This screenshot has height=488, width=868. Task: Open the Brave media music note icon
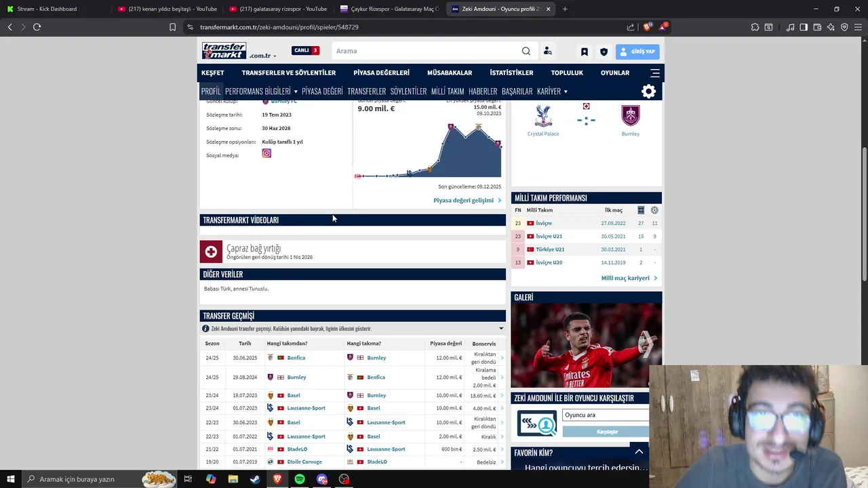pos(790,27)
